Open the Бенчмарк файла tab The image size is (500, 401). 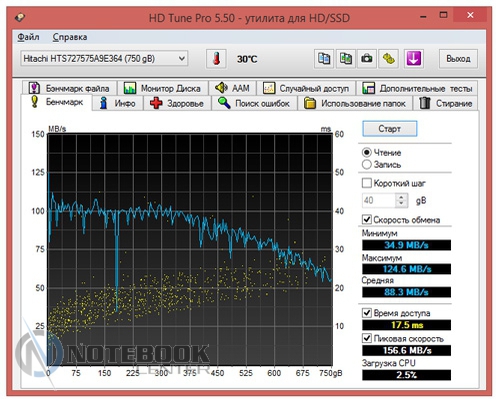click(69, 88)
